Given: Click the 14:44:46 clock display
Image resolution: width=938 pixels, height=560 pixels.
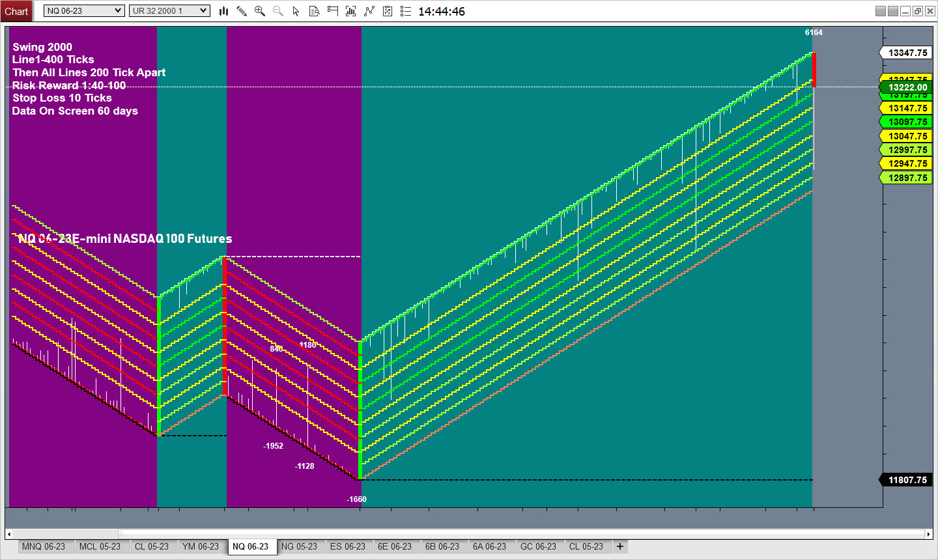Looking at the screenshot, I should click(442, 11).
